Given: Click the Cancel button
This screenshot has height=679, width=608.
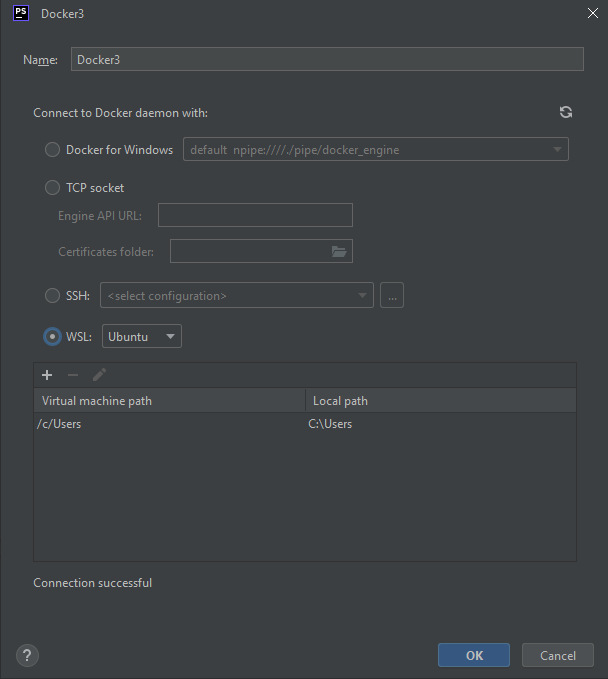Looking at the screenshot, I should (x=558, y=655).
